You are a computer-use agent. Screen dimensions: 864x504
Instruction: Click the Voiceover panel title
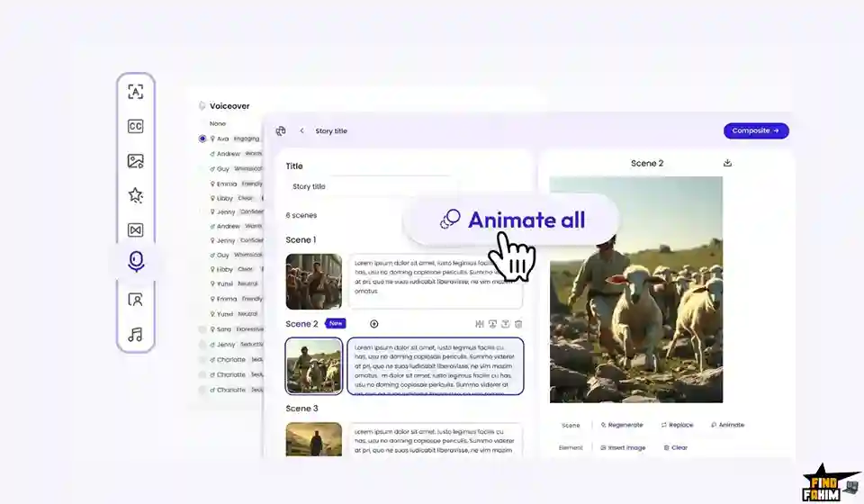[x=229, y=106]
